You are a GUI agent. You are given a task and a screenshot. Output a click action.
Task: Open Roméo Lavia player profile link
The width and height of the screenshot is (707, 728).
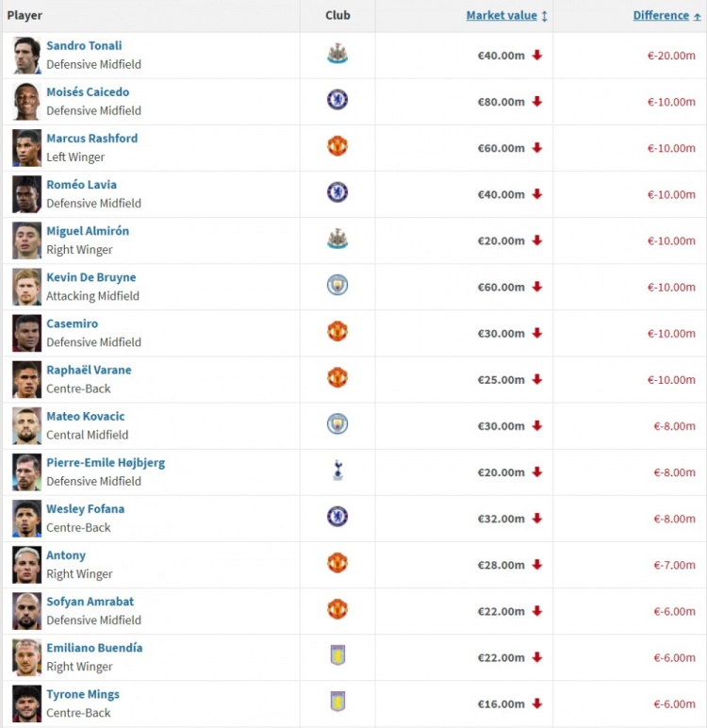[81, 184]
